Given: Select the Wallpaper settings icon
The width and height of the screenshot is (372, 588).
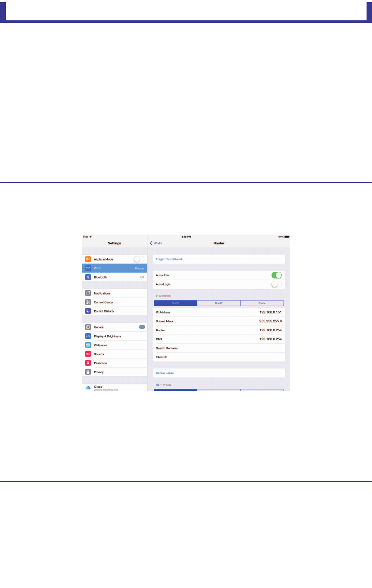Looking at the screenshot, I should [x=88, y=345].
